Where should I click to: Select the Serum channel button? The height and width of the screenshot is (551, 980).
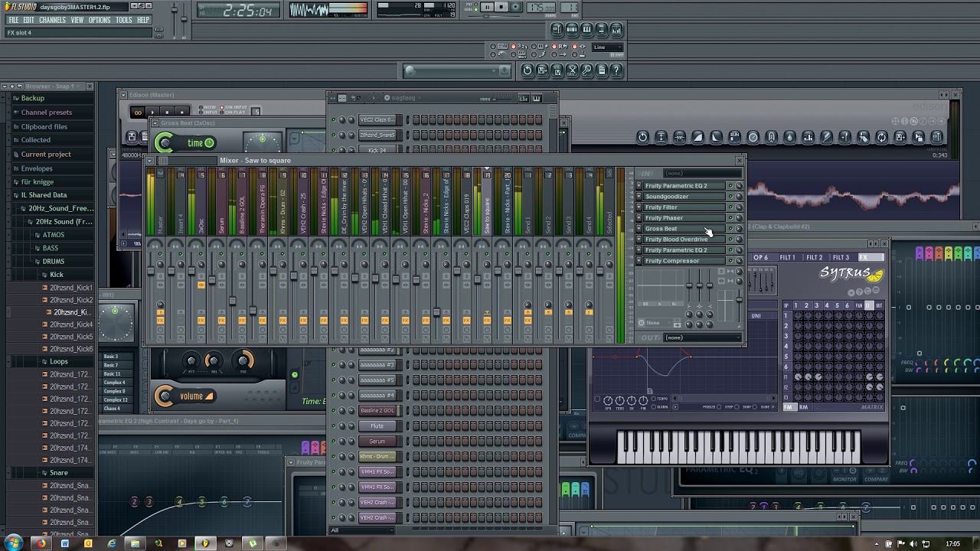377,442
